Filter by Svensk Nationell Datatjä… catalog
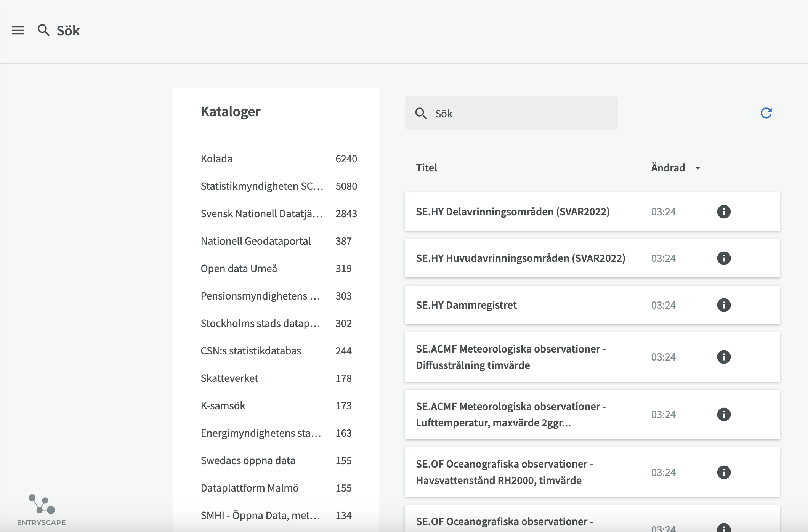808x532 pixels. coord(279,213)
